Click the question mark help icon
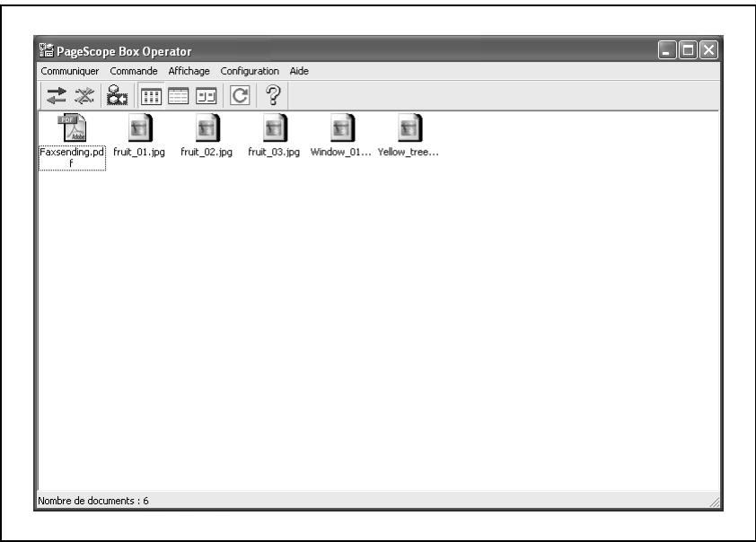The image size is (756, 542). [273, 95]
